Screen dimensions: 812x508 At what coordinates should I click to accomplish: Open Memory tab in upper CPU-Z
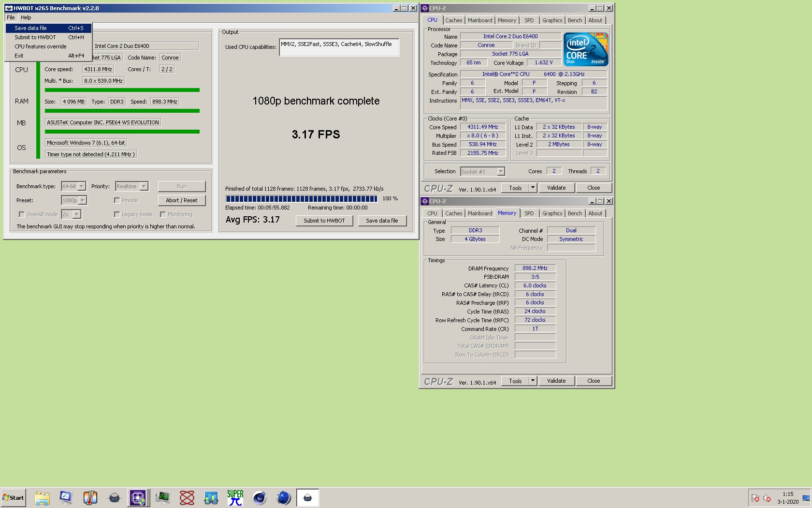pos(507,20)
